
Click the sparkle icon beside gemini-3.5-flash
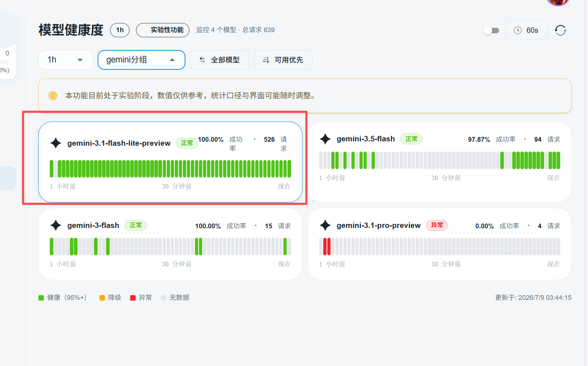325,139
